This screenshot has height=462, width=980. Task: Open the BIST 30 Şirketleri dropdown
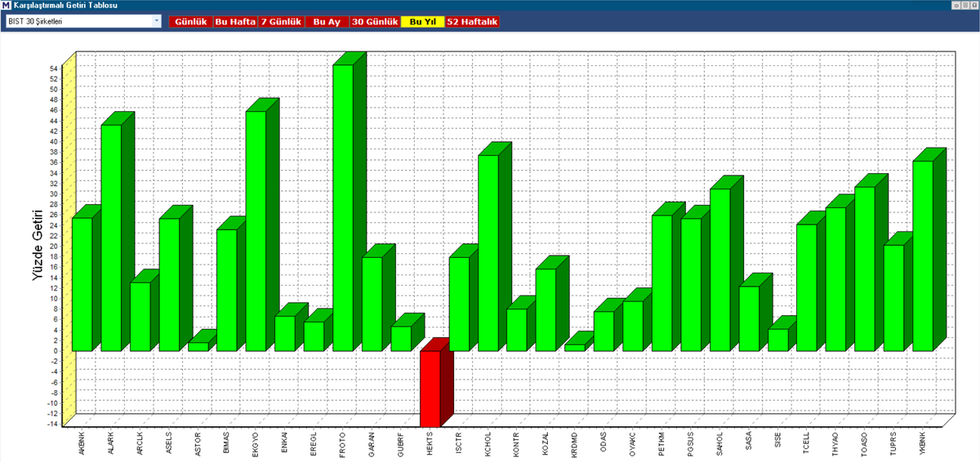(x=83, y=21)
